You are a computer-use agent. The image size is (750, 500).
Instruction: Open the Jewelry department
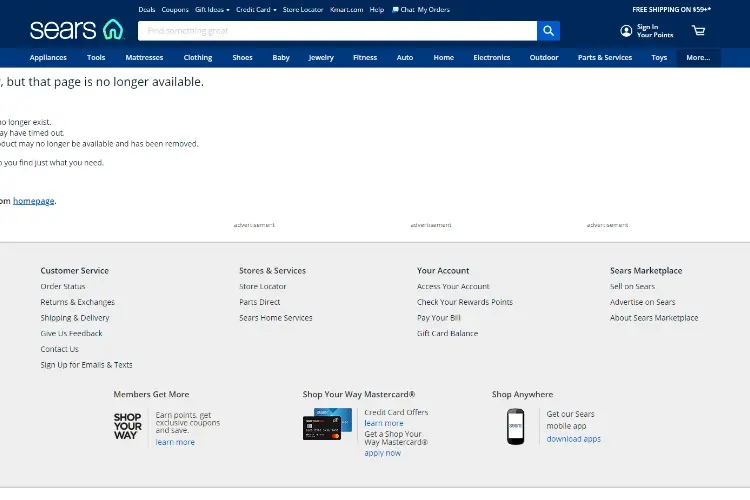[x=321, y=57]
